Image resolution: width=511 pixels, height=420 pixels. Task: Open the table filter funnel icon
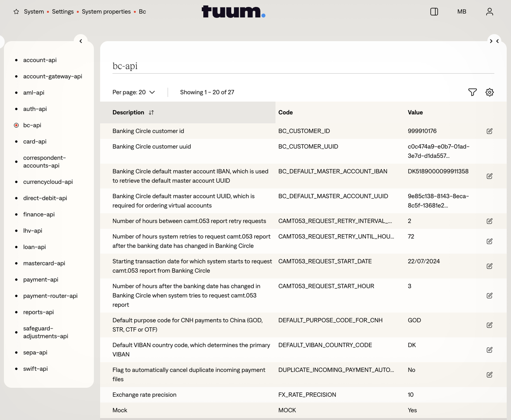click(472, 92)
